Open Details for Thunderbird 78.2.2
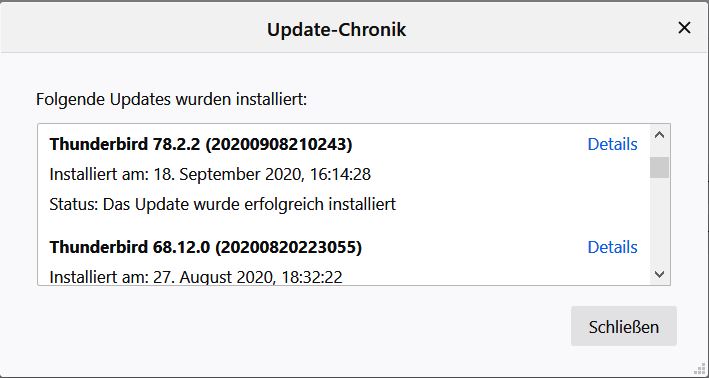709x378 pixels. (612, 144)
